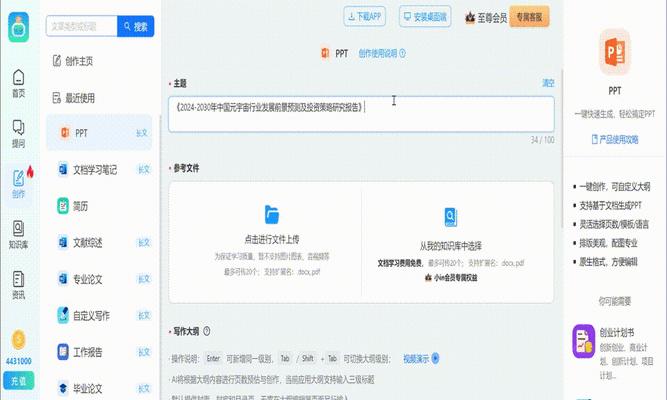
Task: Open the 产品使用攻略 link
Action: tap(615, 139)
